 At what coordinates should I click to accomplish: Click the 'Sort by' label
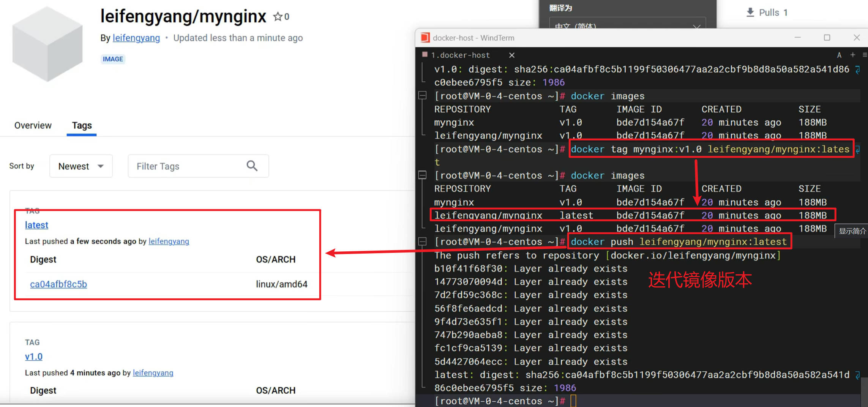coord(22,166)
